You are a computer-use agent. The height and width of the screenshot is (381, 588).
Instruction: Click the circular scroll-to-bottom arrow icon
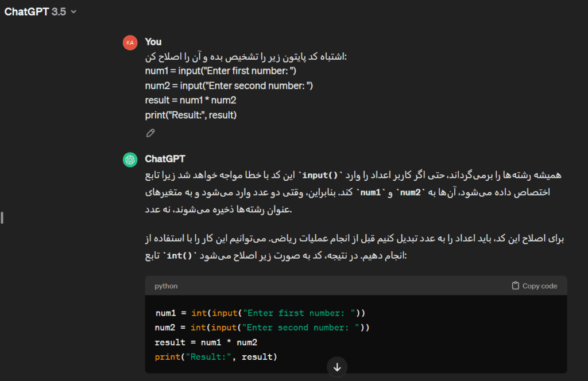coord(337,367)
